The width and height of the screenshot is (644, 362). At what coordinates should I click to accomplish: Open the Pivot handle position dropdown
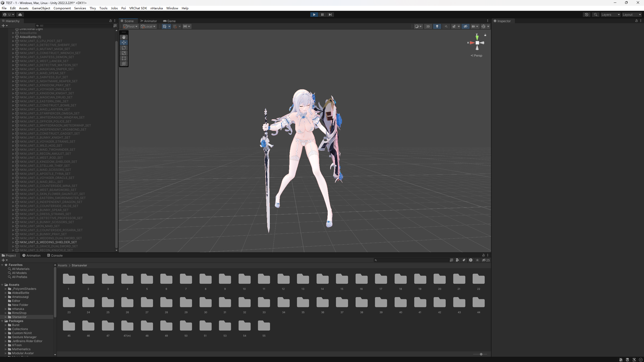tap(130, 26)
